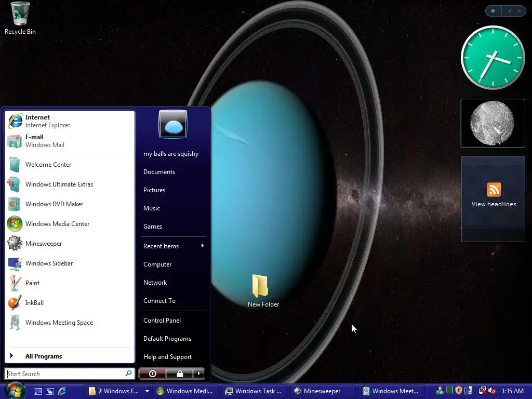Click the Windows Start orb
The height and width of the screenshot is (399, 532).
[x=14, y=390]
